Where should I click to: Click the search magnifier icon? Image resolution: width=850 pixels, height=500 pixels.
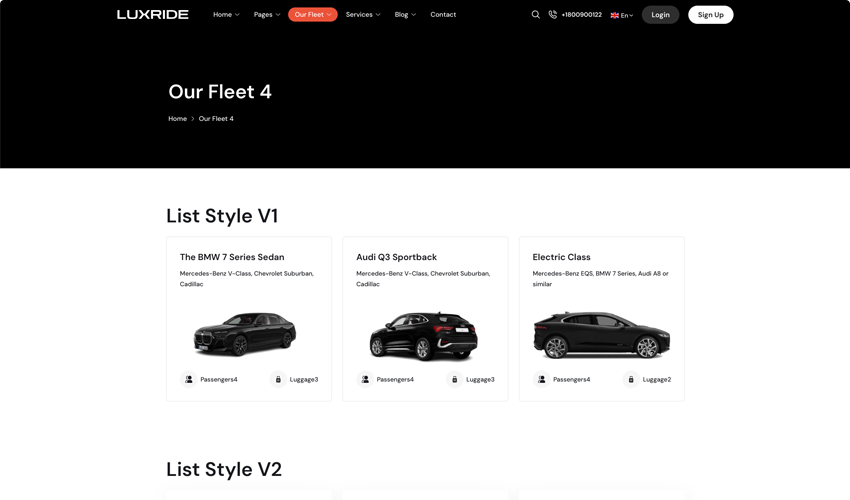(535, 15)
